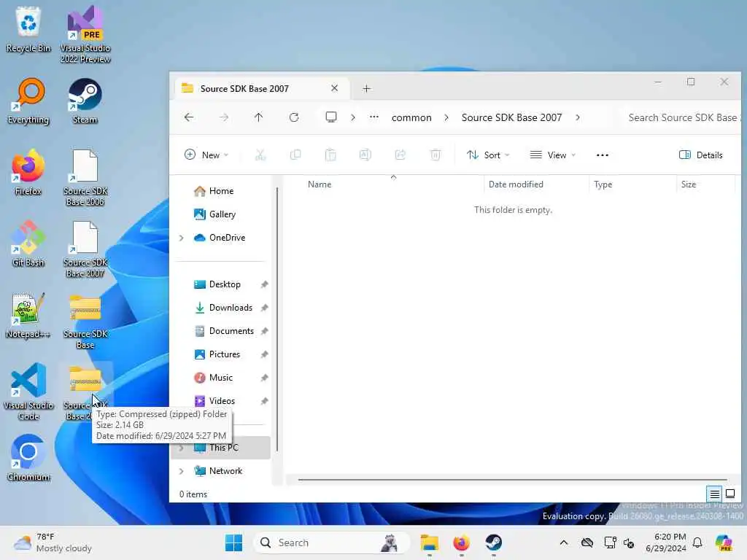Select Visual Studio Code desktop shortcut

coord(28,392)
